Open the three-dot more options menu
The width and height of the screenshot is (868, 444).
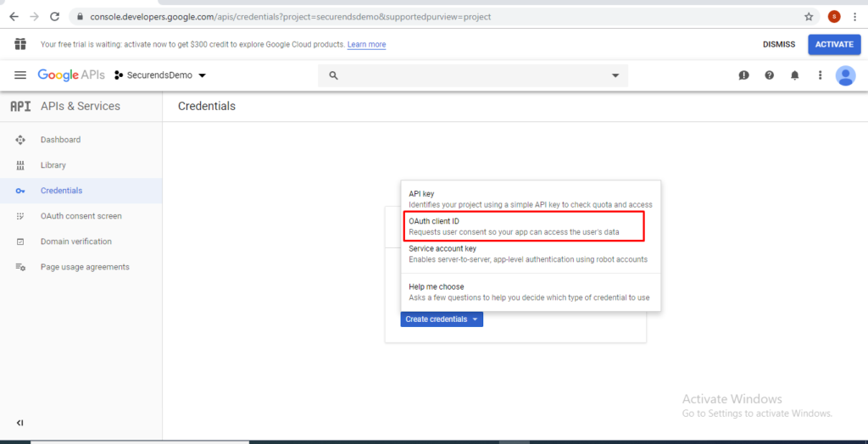[x=821, y=75]
